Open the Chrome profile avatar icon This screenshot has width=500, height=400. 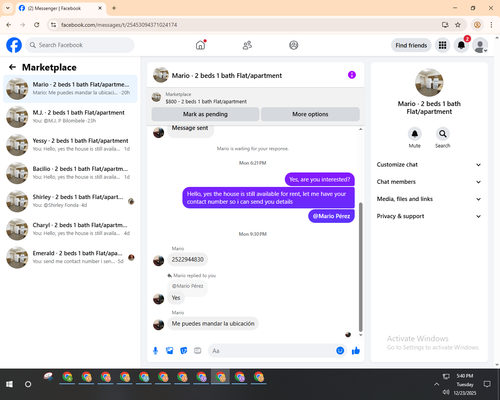click(x=477, y=25)
